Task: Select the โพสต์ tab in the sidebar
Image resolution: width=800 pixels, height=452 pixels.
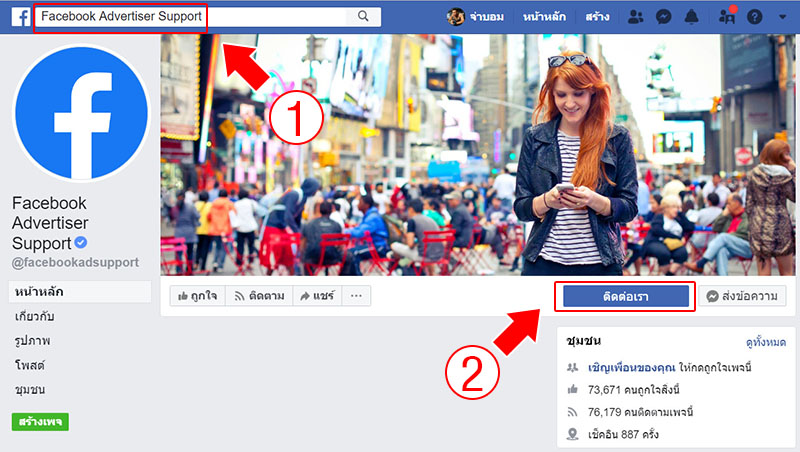Action: pyautogui.click(x=30, y=365)
